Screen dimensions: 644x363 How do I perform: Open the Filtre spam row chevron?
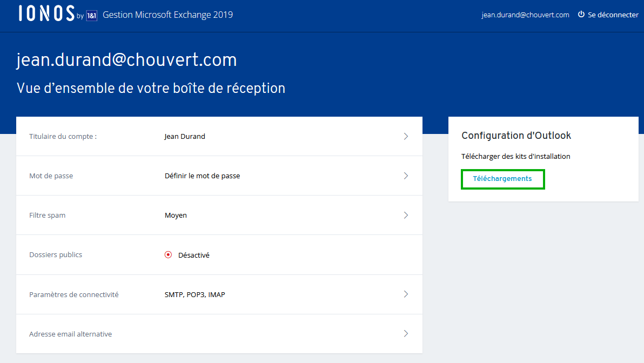click(x=406, y=215)
